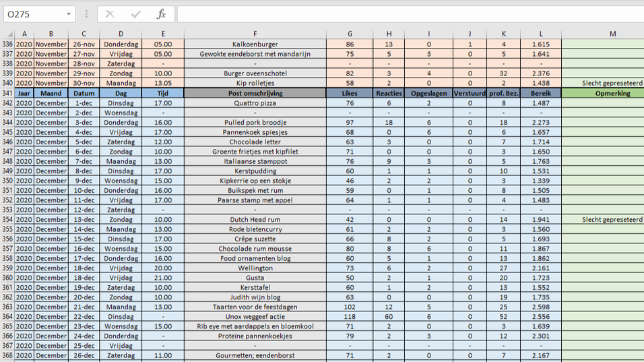
Task: Select the 'Buikspek met rum' cell
Action: [255, 191]
